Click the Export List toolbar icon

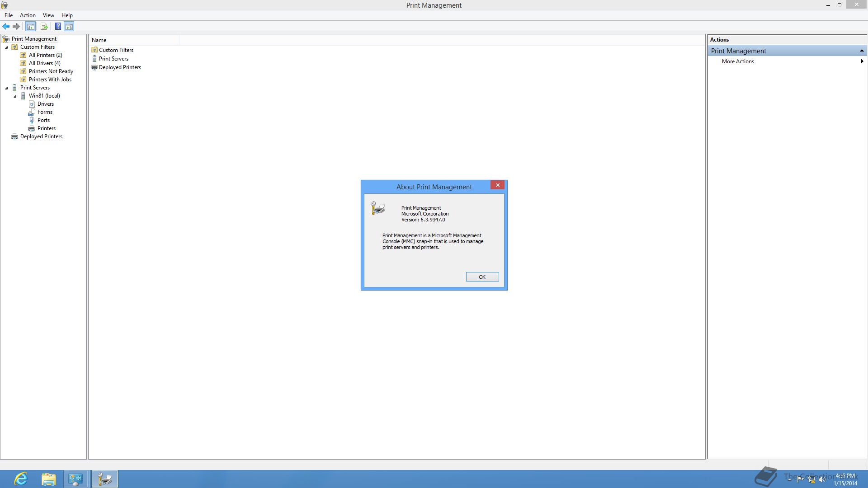(x=44, y=27)
